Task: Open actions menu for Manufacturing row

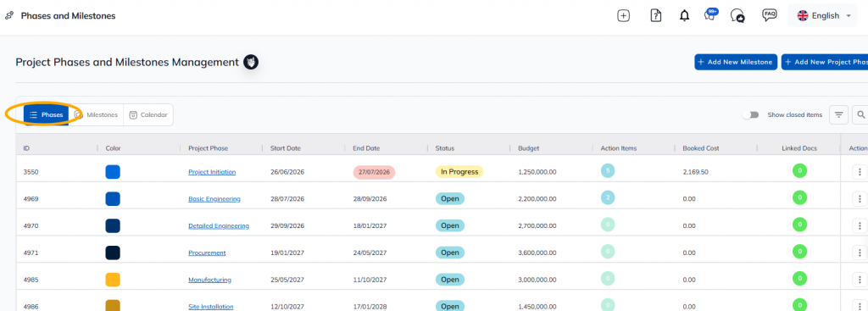Action: (860, 280)
